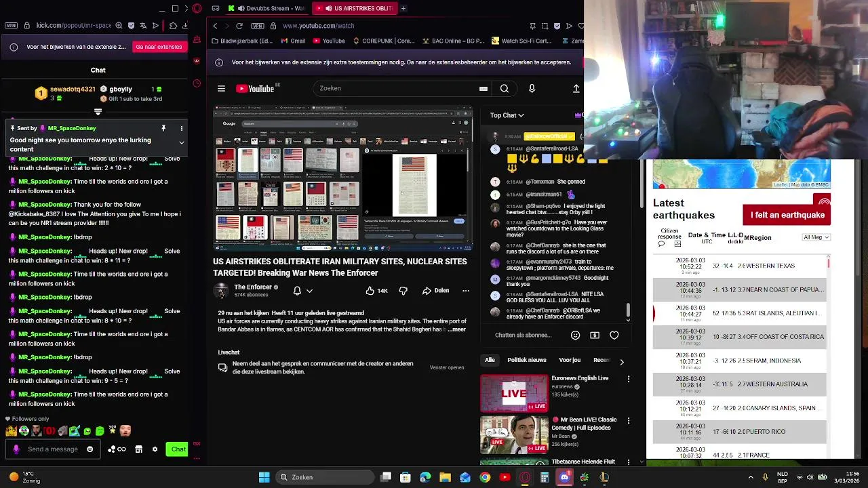Click the YouTube logo to go home

point(255,88)
